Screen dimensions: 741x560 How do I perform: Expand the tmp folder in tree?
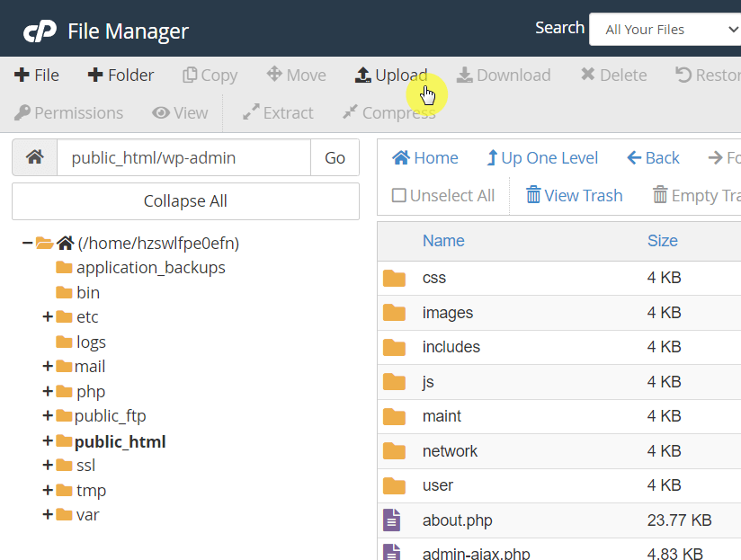(48, 490)
